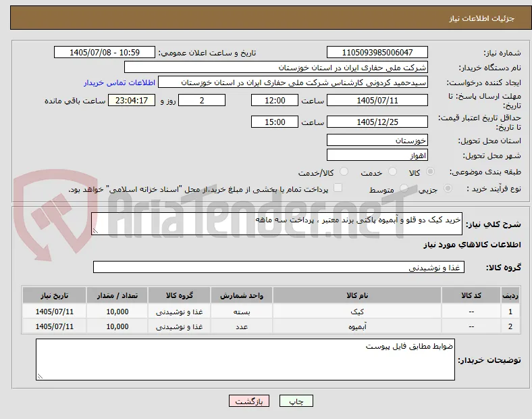Select the جزیی purchase type radio
The height and width of the screenshot is (419, 532).
(x=448, y=188)
